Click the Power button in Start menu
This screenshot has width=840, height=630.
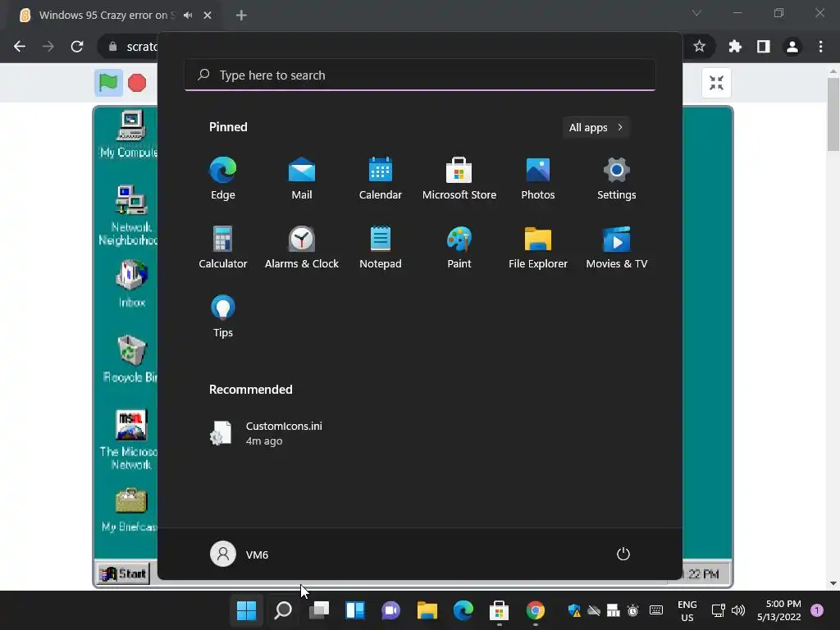(623, 554)
